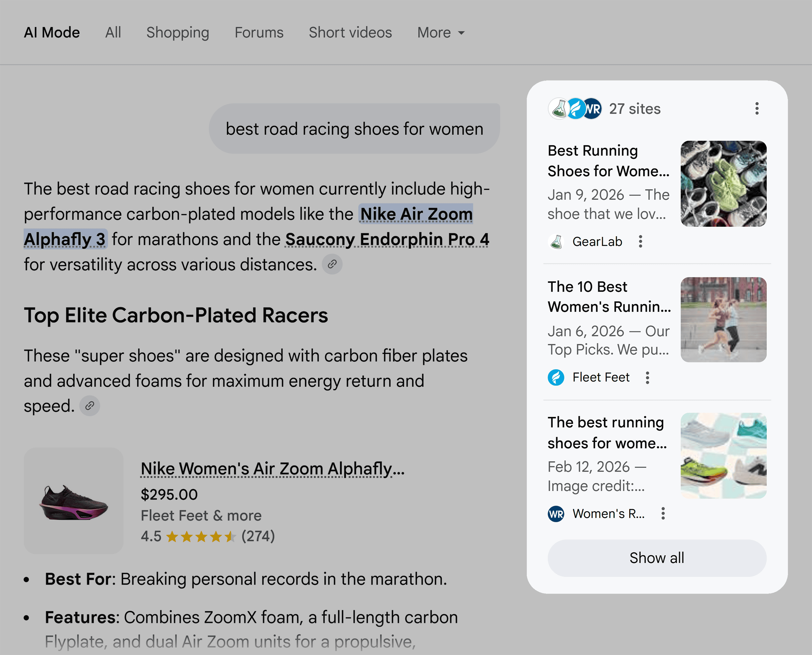The height and width of the screenshot is (655, 812).
Task: Open the sources panel overflow menu
Action: [757, 109]
